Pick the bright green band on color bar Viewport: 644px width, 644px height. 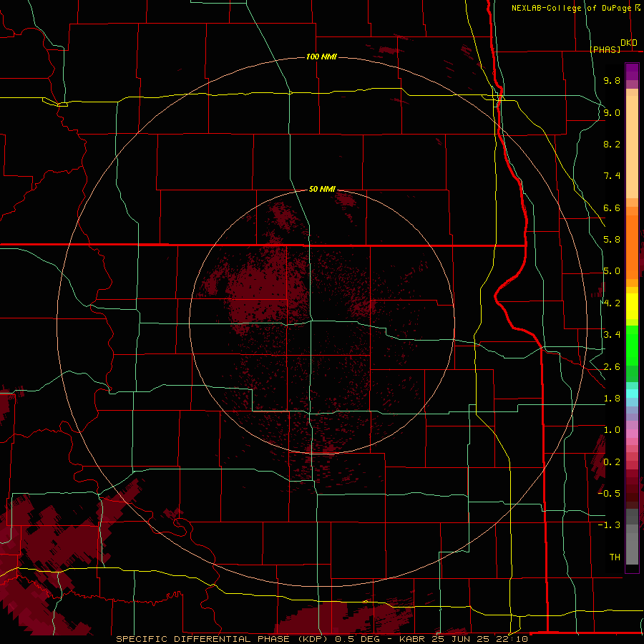632,346
